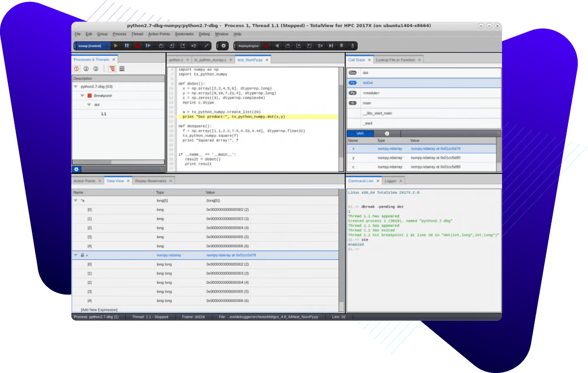Viewport: 588px width, 373px height.
Task: Select the dot C++ frame in Call Stack
Action: coord(424,73)
